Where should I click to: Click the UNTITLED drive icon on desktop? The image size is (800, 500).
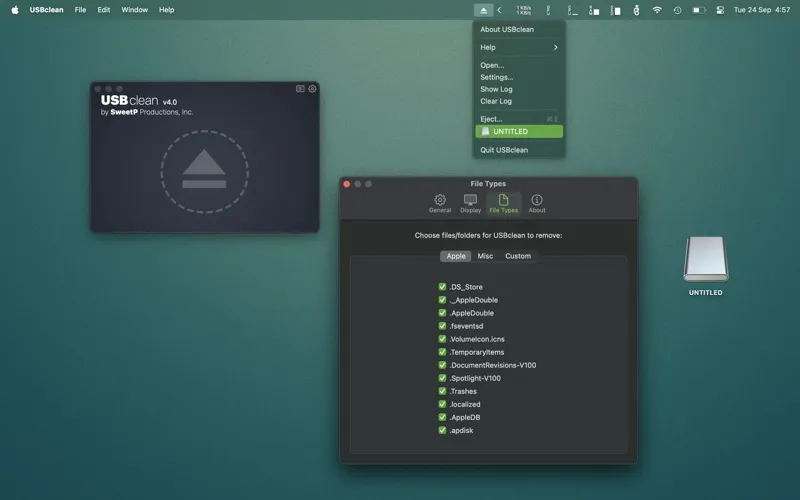coord(706,259)
